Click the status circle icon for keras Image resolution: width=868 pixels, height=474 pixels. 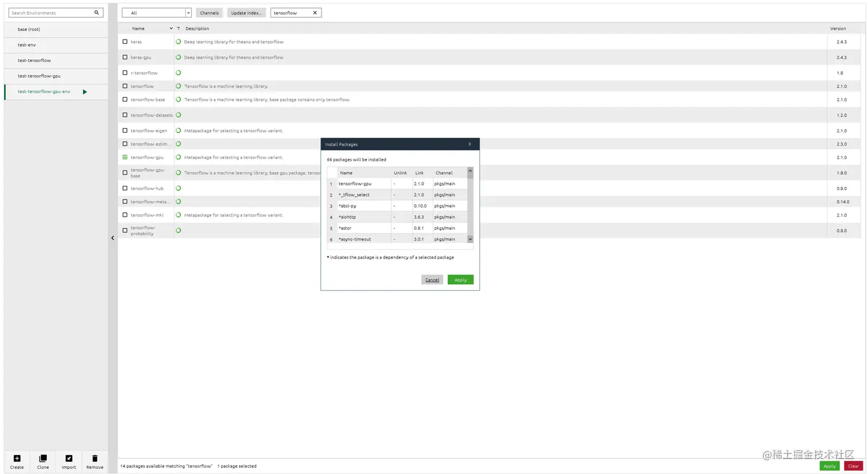pos(178,42)
